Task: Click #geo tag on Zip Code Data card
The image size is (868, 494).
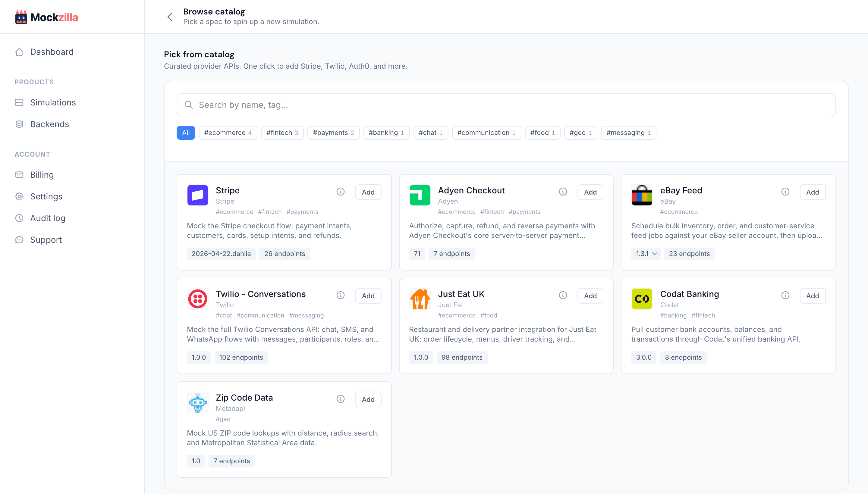Action: (x=223, y=419)
